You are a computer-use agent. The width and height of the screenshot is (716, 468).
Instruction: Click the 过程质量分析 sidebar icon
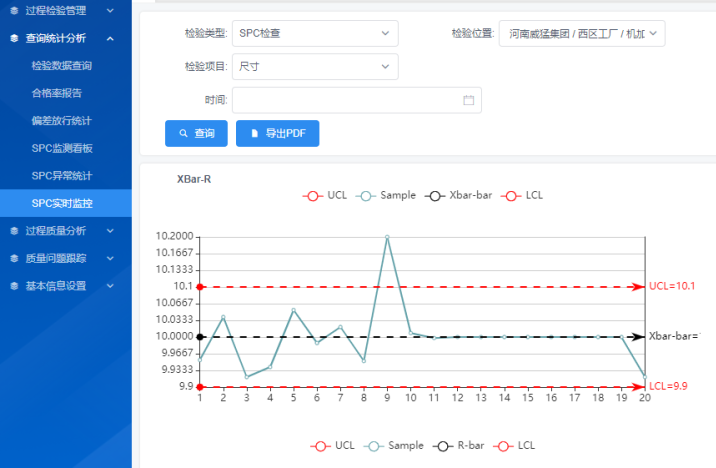click(x=14, y=231)
